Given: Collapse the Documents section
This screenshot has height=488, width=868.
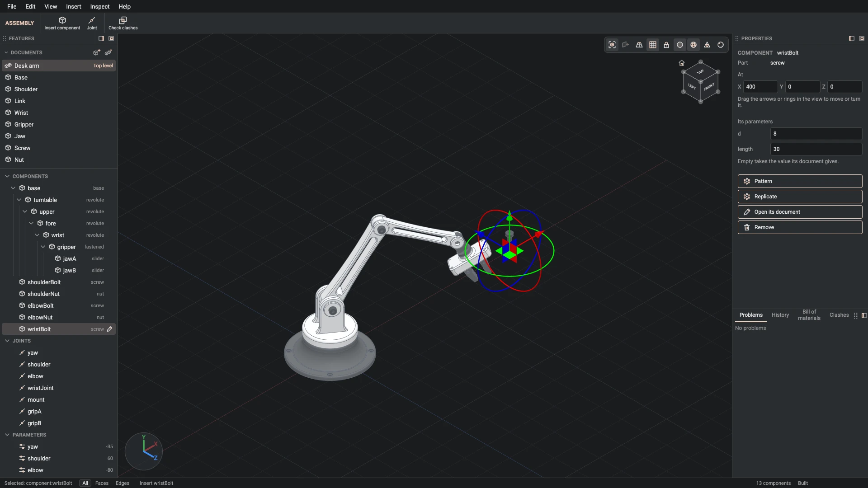Looking at the screenshot, I should click(x=6, y=52).
